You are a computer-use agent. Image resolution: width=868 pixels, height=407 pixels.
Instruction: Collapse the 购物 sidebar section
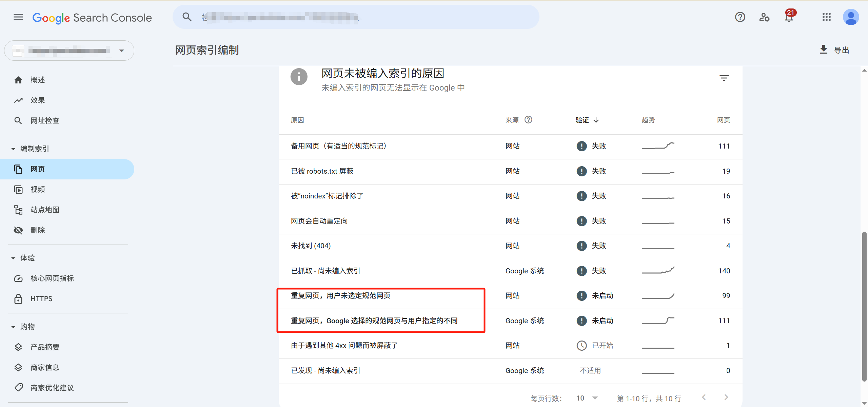pyautogui.click(x=13, y=327)
